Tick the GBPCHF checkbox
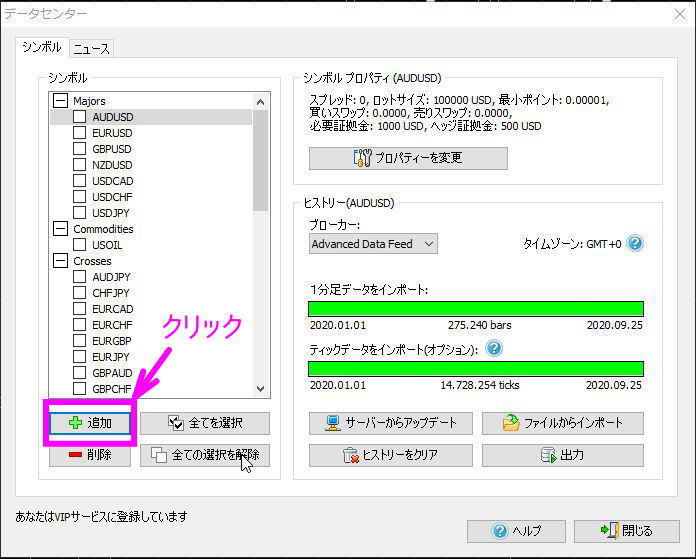The height and width of the screenshot is (559, 696). click(x=79, y=389)
